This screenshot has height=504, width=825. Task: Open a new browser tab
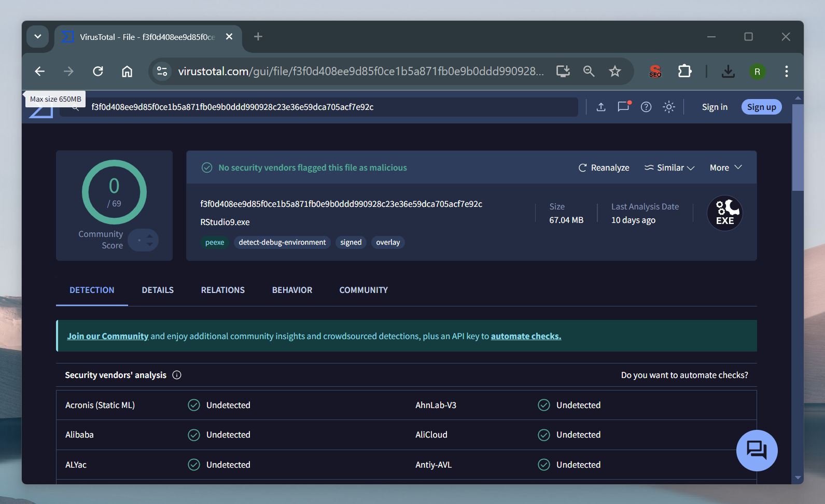[258, 37]
